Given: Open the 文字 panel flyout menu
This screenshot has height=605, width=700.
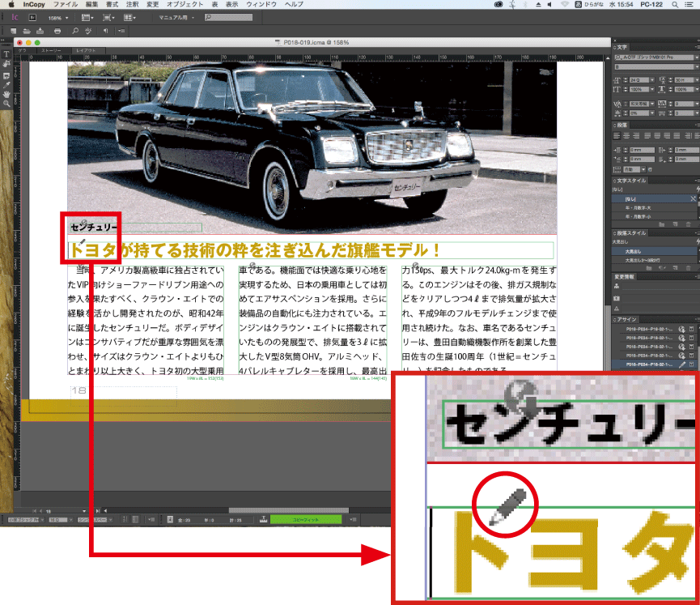Looking at the screenshot, I should (697, 47).
